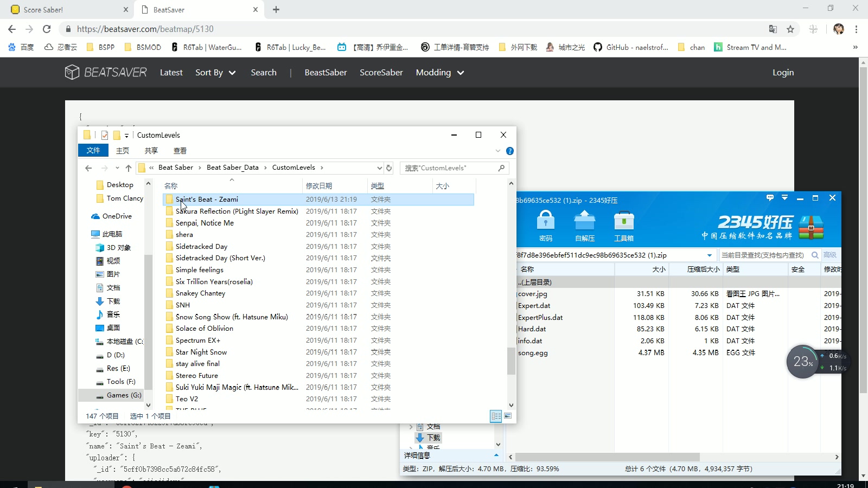Viewport: 868px width, 488px height.
Task: Open the 查看 tab in Explorer ribbon
Action: click(180, 150)
